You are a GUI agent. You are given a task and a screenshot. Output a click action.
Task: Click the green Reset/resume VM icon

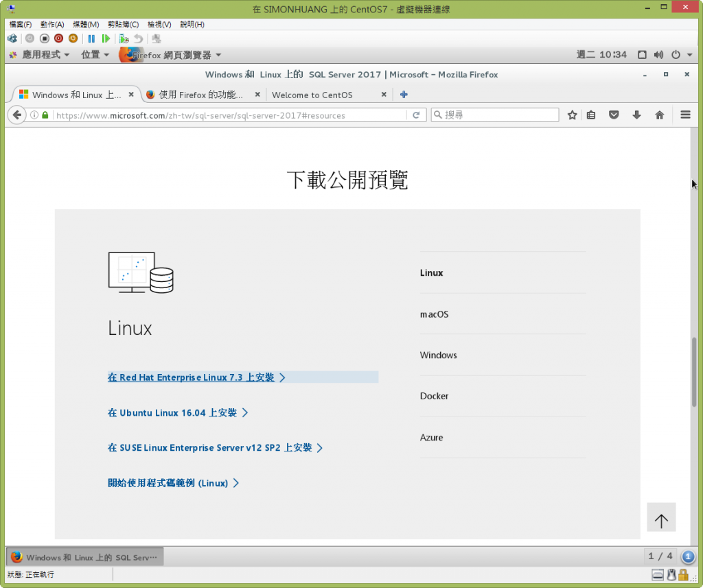click(106, 38)
